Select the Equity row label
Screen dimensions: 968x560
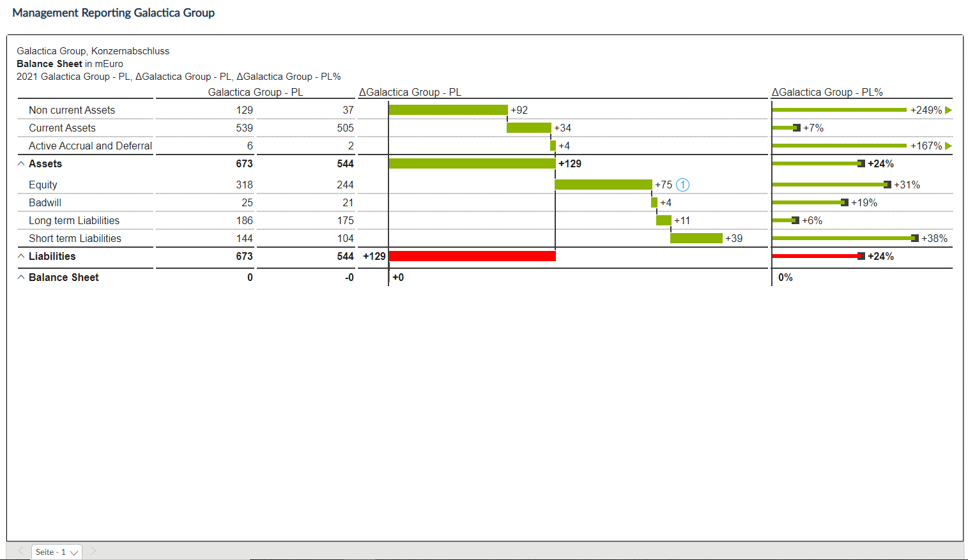(43, 185)
